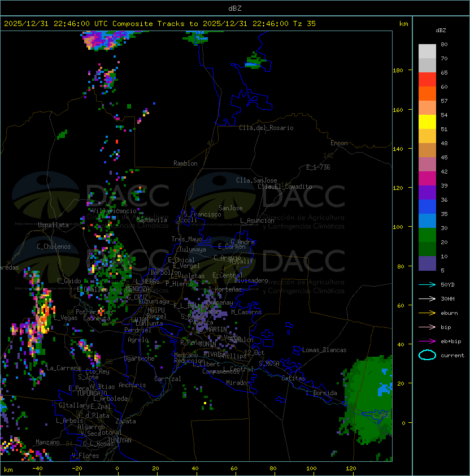
Task: Click the 'M_Caseros' map label
Action: click(x=246, y=311)
